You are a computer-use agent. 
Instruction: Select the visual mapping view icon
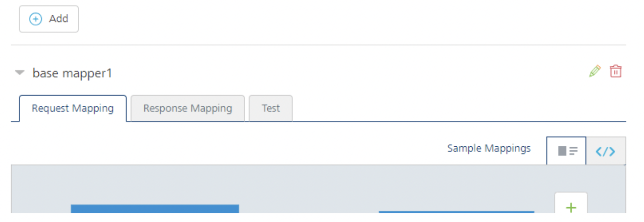click(567, 151)
